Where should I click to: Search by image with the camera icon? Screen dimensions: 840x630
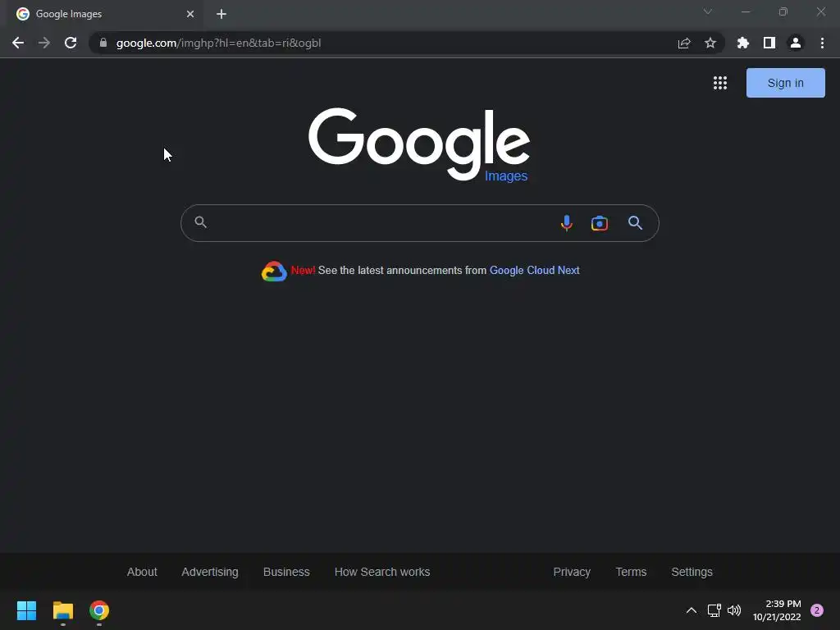600,223
